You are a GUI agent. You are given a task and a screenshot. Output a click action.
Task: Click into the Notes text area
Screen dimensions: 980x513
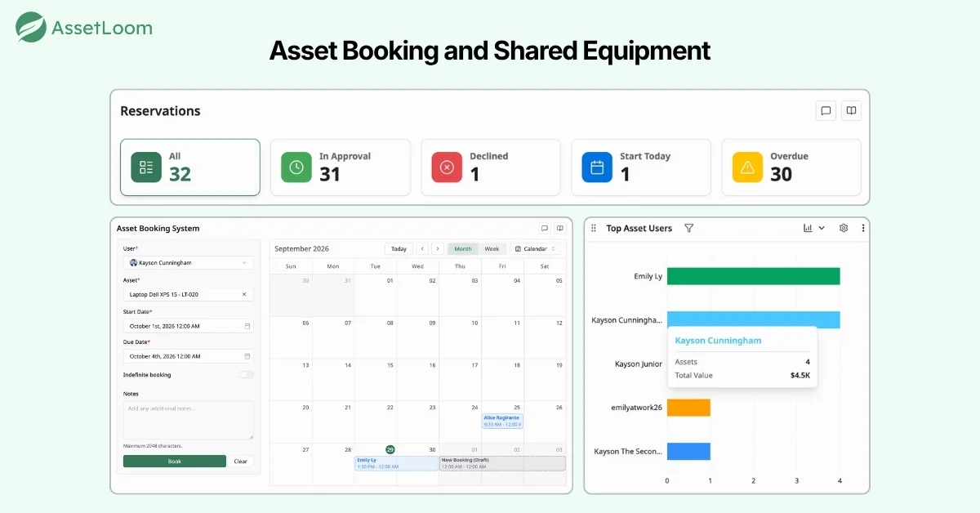click(x=189, y=420)
